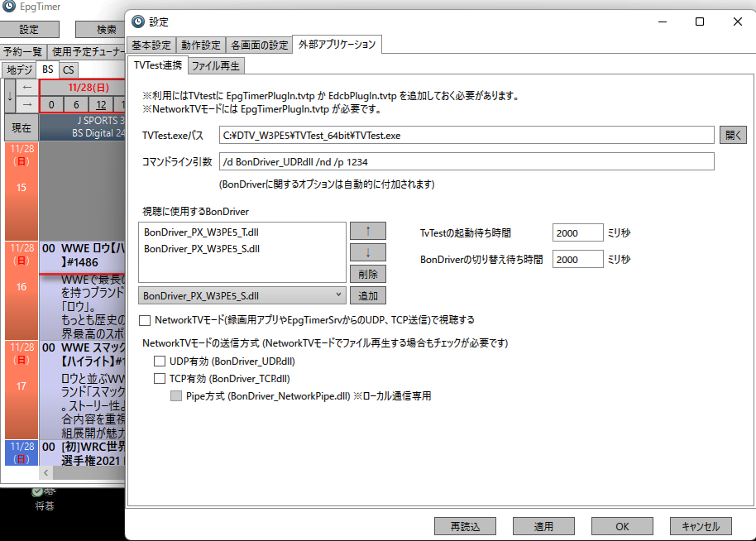The image size is (756, 541).
Task: Move selected BonDriver down with ↓ button
Action: (x=368, y=252)
